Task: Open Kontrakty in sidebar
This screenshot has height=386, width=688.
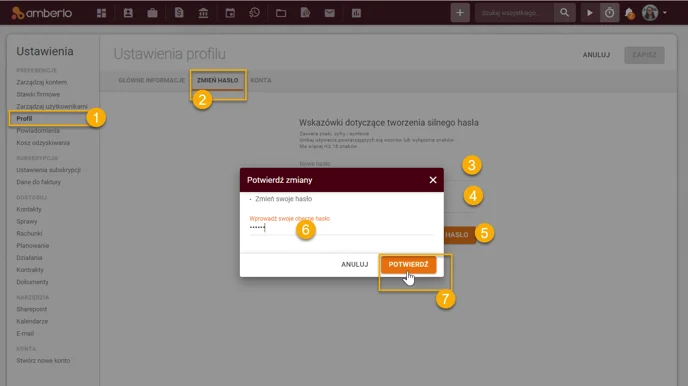Action: [x=30, y=270]
